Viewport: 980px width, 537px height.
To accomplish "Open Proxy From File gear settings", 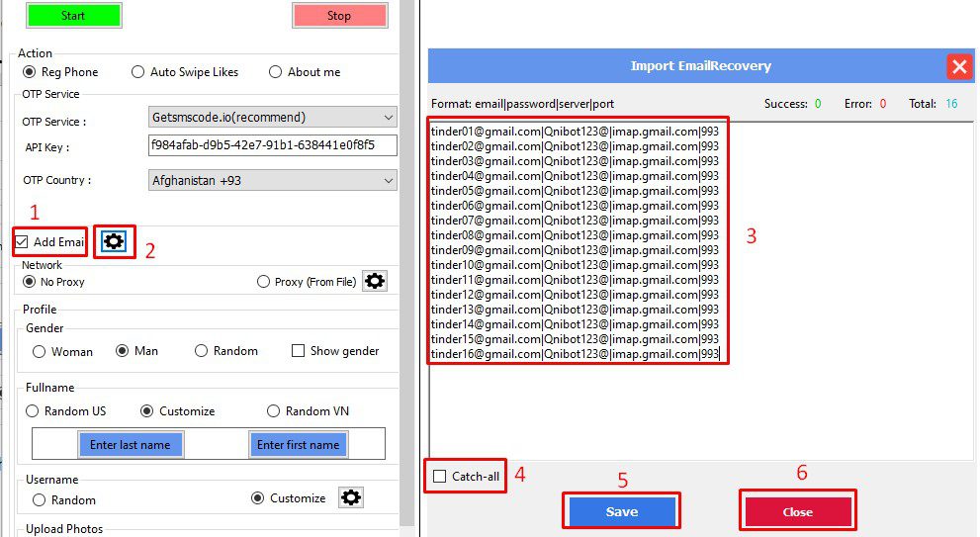I will (375, 281).
